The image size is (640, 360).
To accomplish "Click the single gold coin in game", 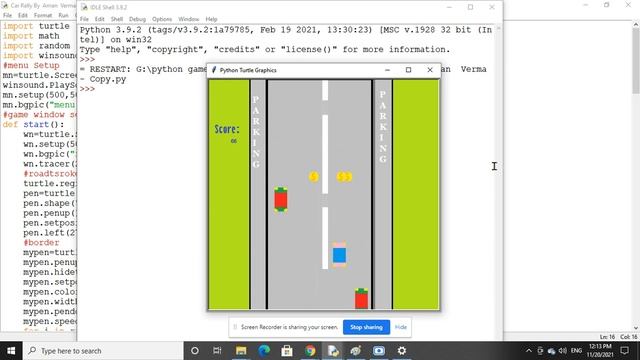I will click(x=313, y=176).
